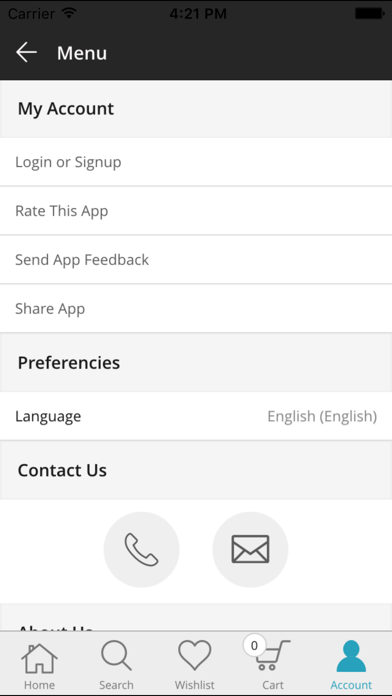Open the Home house icon
The image size is (392, 696).
point(40,657)
